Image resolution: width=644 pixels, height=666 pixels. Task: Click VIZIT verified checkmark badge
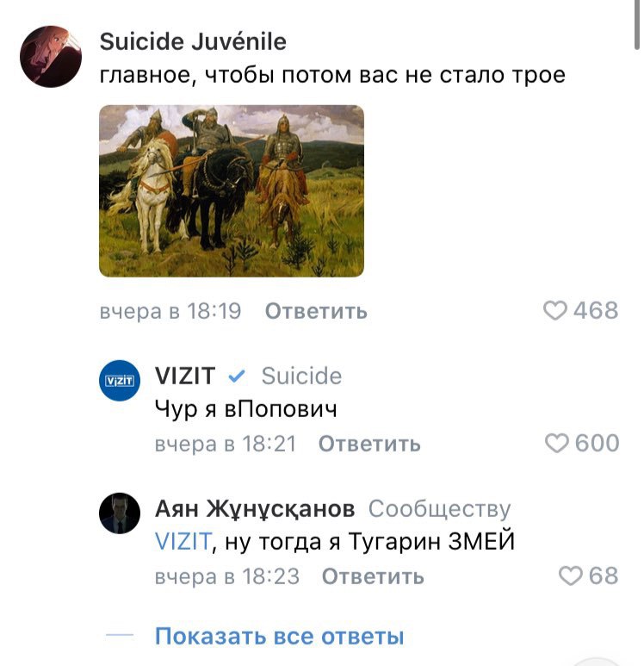[x=237, y=377]
